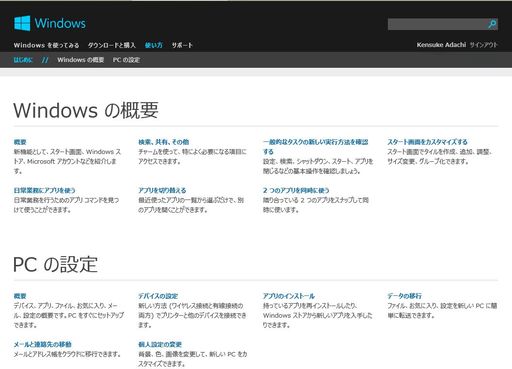Open the '個人設定の変更' link

(160, 344)
